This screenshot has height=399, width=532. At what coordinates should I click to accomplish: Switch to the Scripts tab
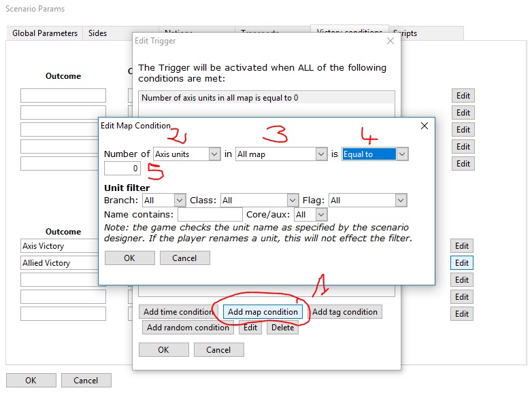pyautogui.click(x=405, y=33)
